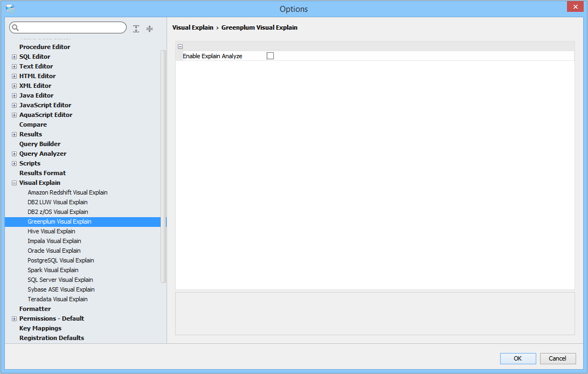The height and width of the screenshot is (374, 588).
Task: Select Oracle Visual Explain
Action: (x=54, y=251)
